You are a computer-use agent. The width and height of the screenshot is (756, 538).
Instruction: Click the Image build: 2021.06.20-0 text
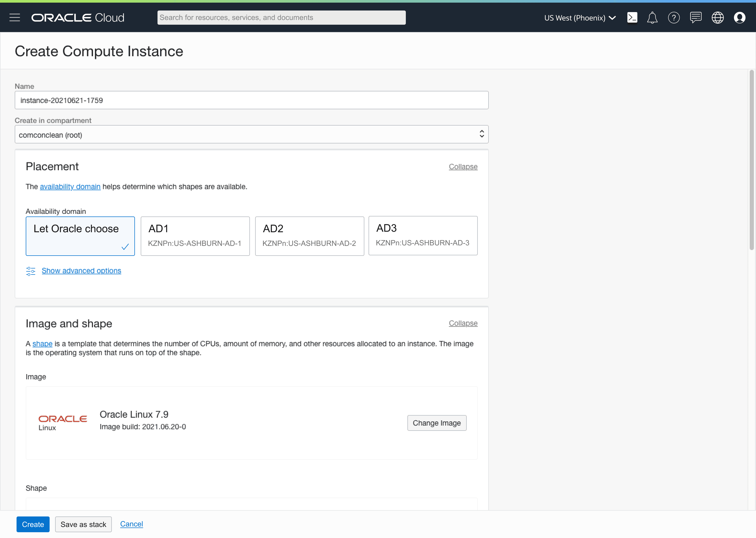[143, 427]
